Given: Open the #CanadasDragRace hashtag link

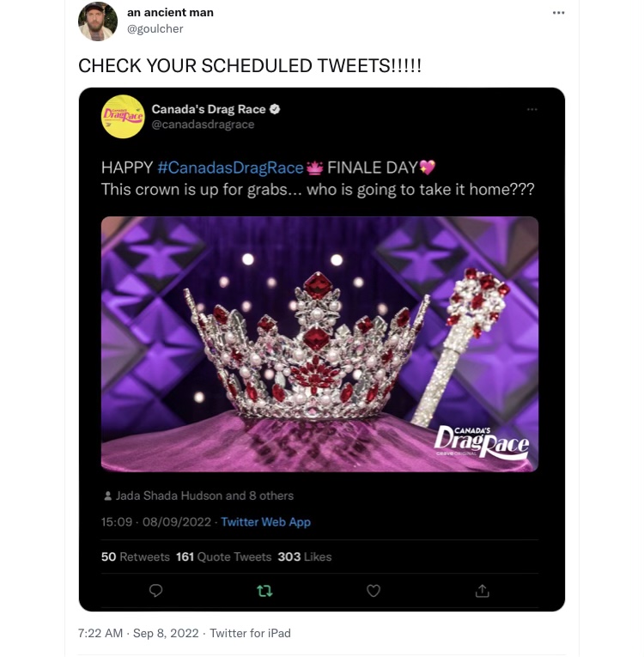Looking at the screenshot, I should [230, 167].
